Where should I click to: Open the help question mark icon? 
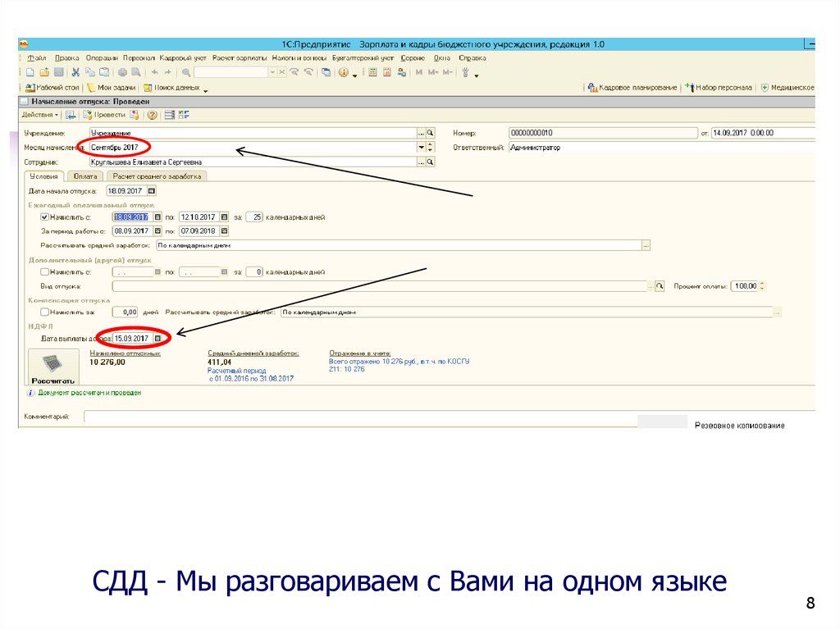[x=152, y=115]
